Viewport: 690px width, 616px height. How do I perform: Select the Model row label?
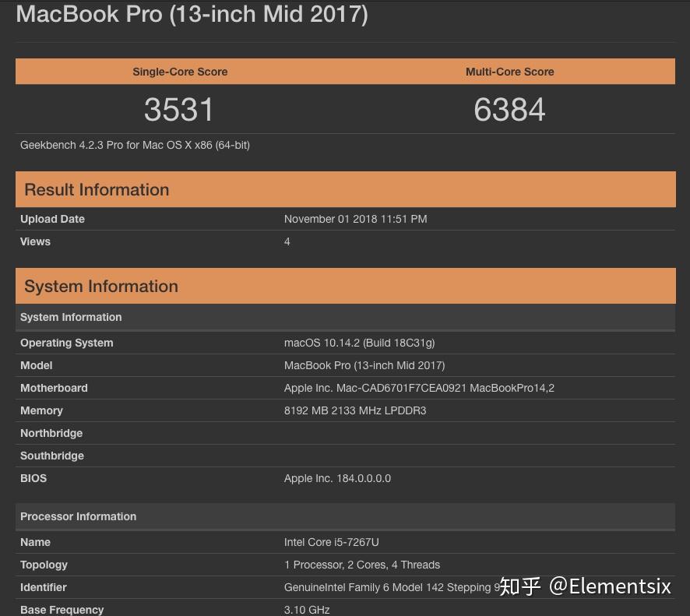(36, 366)
